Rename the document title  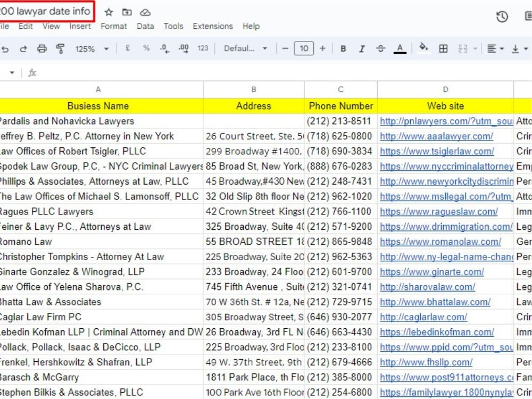click(45, 11)
